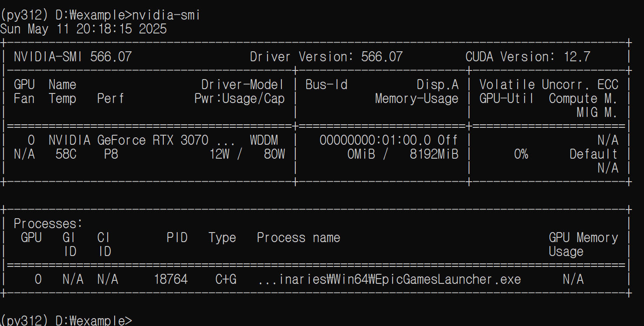Click the C+G process type value
The image size is (644, 326).
tap(226, 279)
